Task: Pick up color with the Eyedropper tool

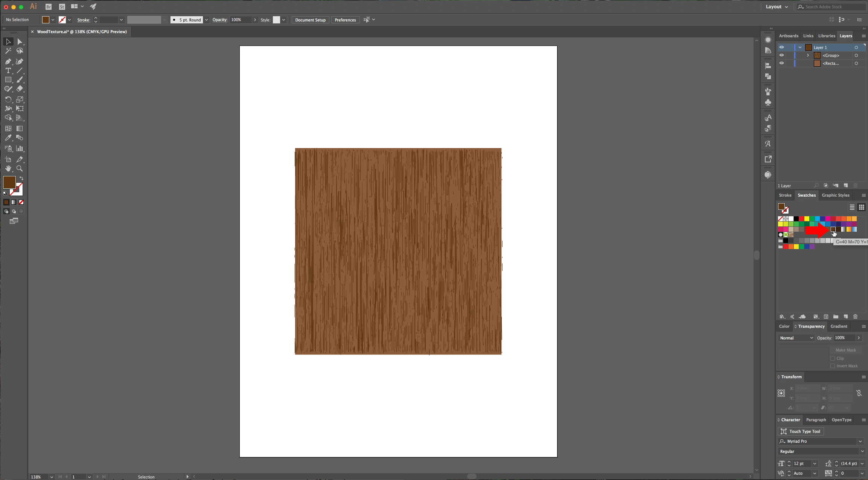Action: (8, 138)
